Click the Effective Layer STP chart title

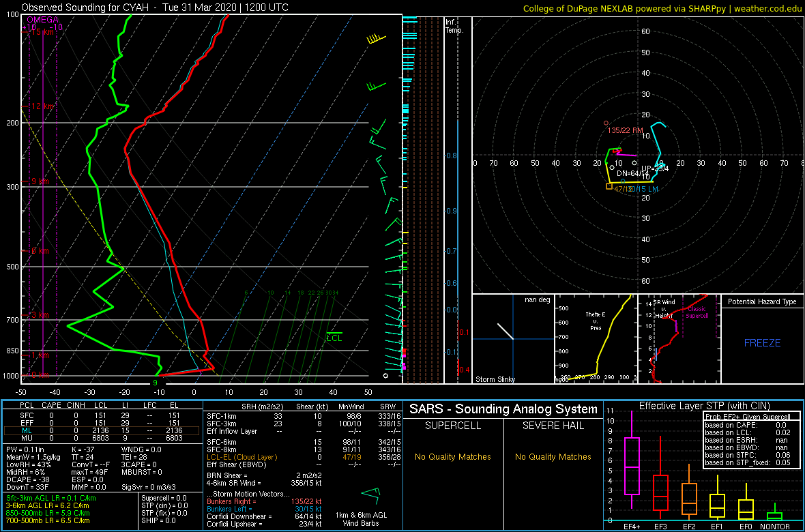click(x=703, y=407)
